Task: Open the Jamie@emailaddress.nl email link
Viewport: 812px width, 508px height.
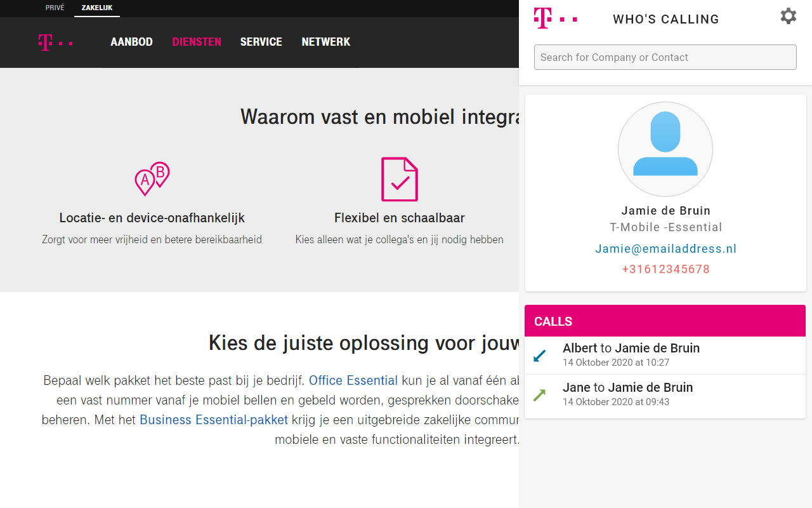Action: pyautogui.click(x=666, y=249)
